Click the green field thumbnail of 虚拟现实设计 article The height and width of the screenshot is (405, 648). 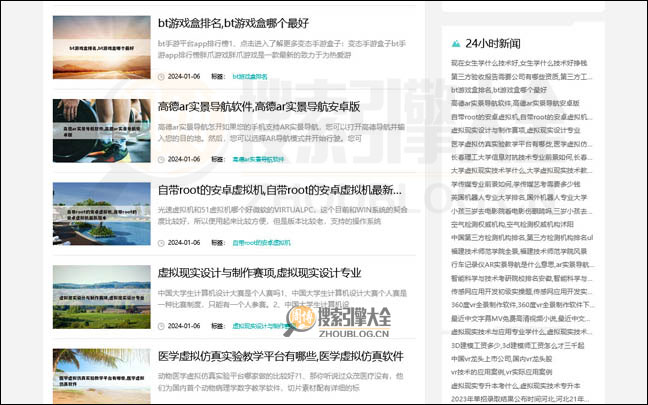tap(102, 297)
